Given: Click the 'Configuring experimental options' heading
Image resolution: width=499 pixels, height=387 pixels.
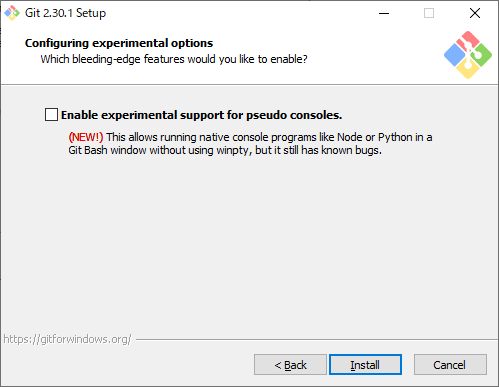Looking at the screenshot, I should pyautogui.click(x=119, y=43).
